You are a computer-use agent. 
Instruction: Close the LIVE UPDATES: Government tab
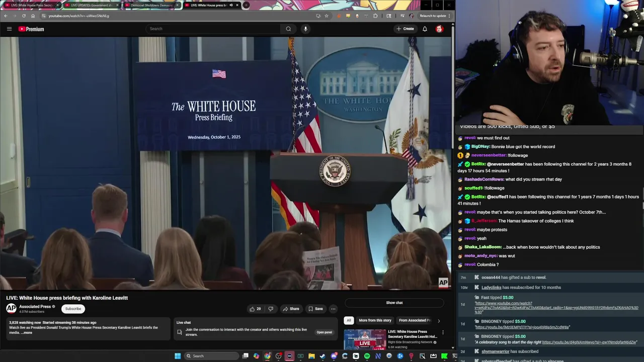pos(117,5)
